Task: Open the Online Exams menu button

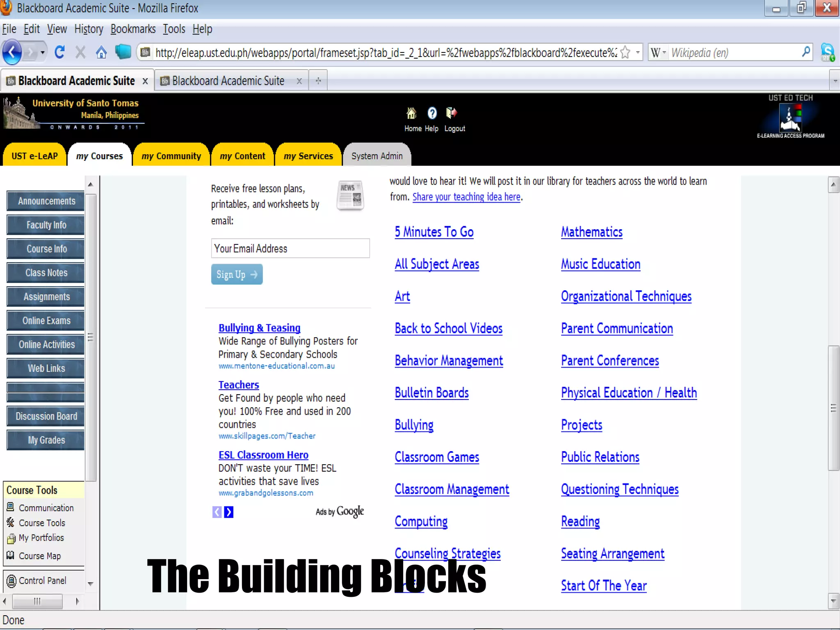Action: pos(46,320)
